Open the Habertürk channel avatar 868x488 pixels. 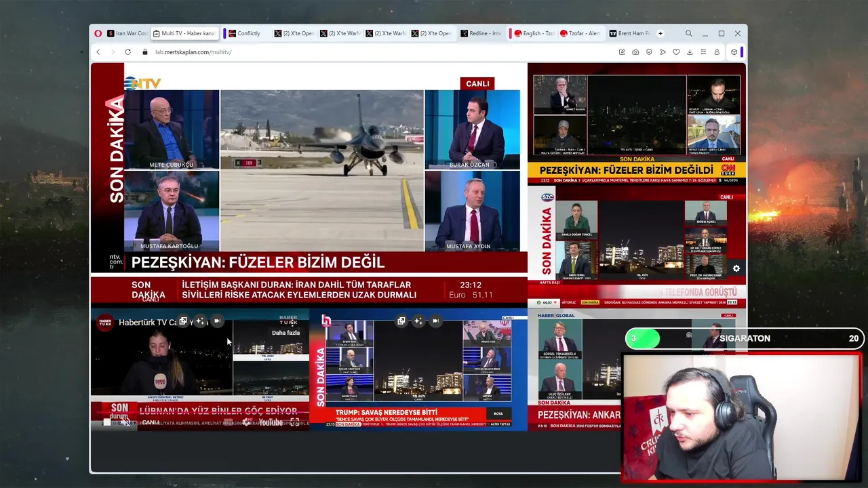point(105,323)
